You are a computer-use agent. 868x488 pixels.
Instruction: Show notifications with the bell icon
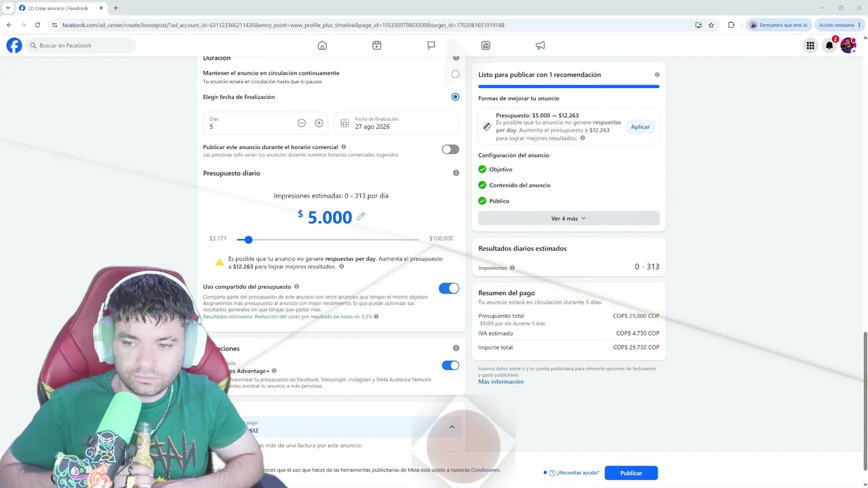pyautogui.click(x=829, y=45)
